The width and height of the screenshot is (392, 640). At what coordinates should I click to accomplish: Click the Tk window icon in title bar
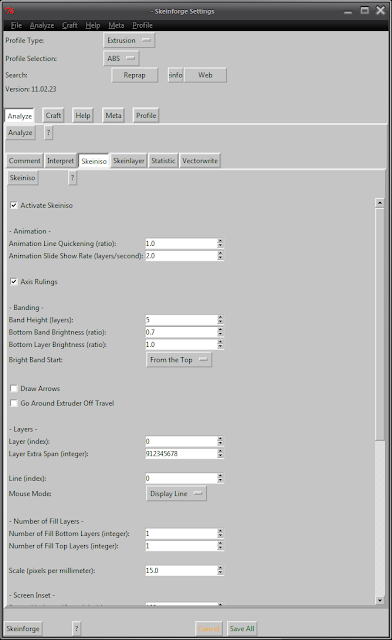point(10,11)
